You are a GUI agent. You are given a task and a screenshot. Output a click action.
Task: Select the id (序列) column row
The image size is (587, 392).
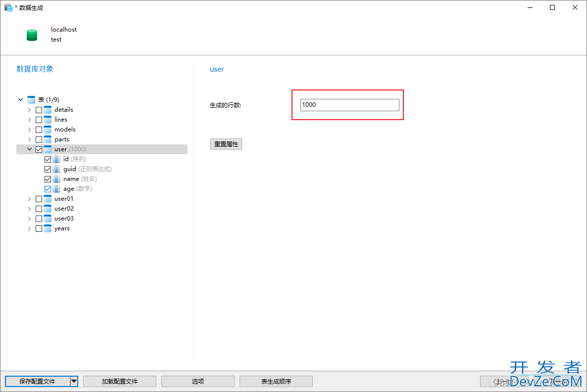75,159
